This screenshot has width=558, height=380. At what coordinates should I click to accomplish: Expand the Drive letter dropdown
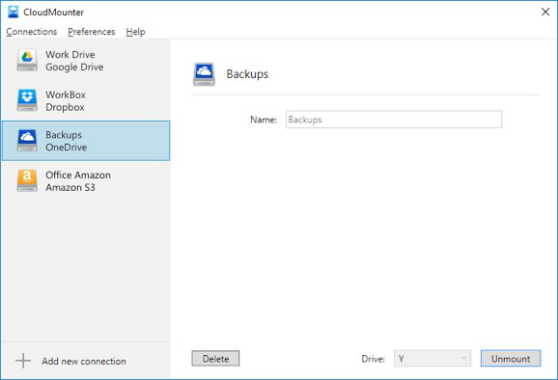tap(432, 359)
